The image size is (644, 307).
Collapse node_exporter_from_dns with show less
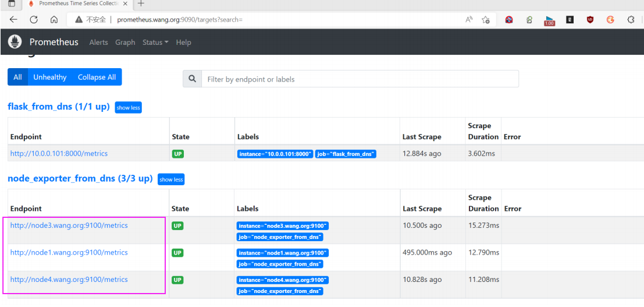click(x=171, y=179)
